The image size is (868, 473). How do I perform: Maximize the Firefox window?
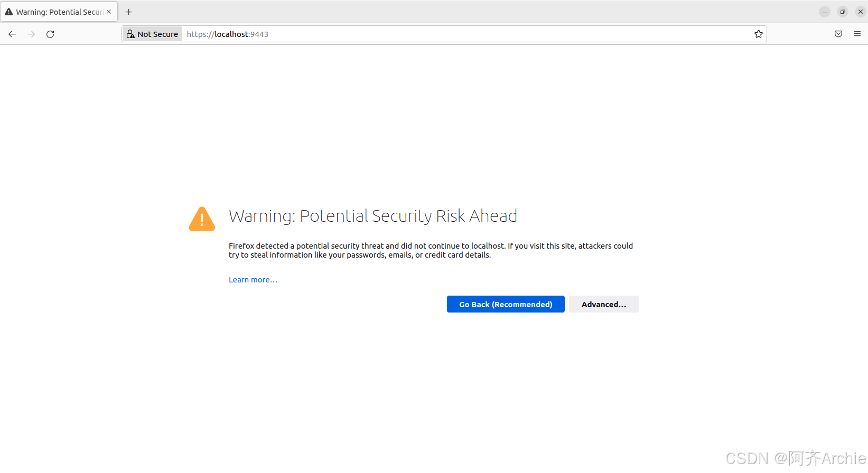click(843, 12)
